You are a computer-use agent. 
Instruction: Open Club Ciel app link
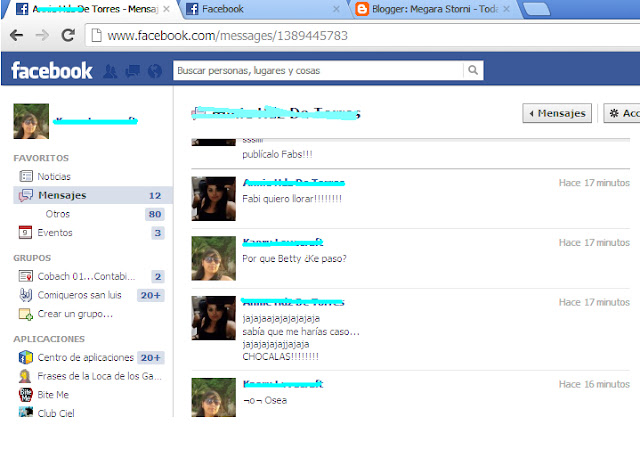click(x=56, y=413)
